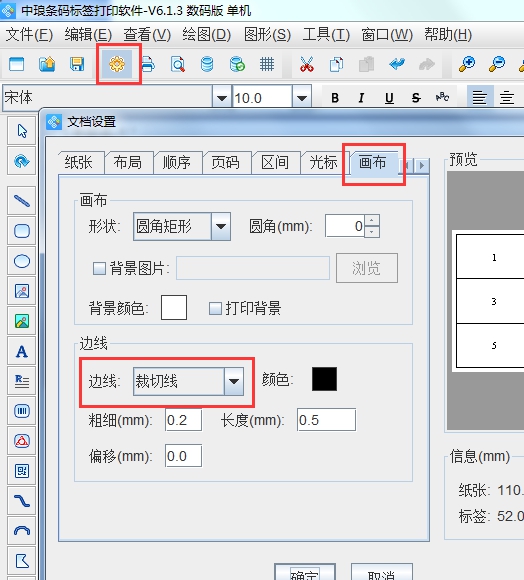Pick the white 背景颜色 swatch
This screenshot has height=580, width=524.
[174, 307]
